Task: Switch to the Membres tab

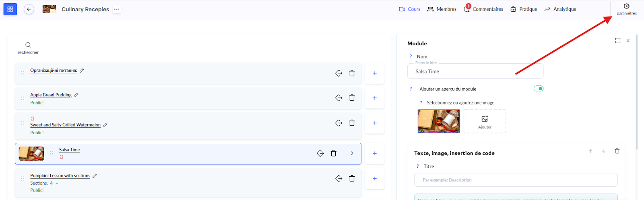Action: [442, 9]
